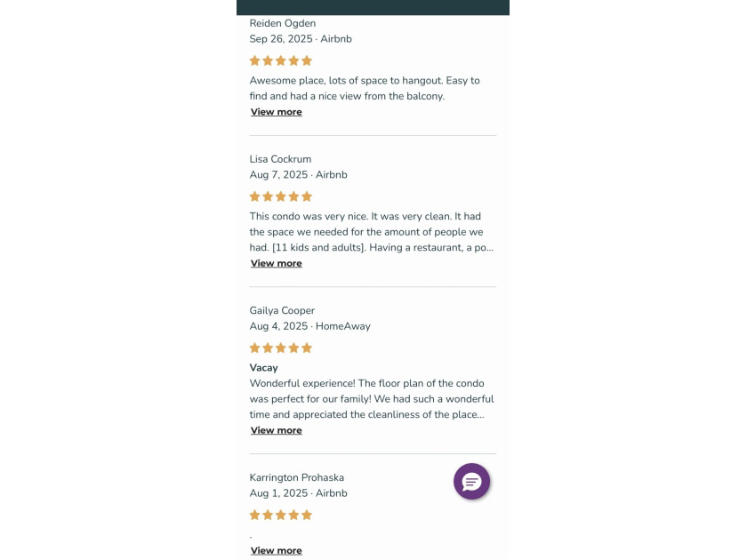Screen dimensions: 747x560
Task: Click star rating on Karrington Prohaska's review
Action: click(281, 516)
